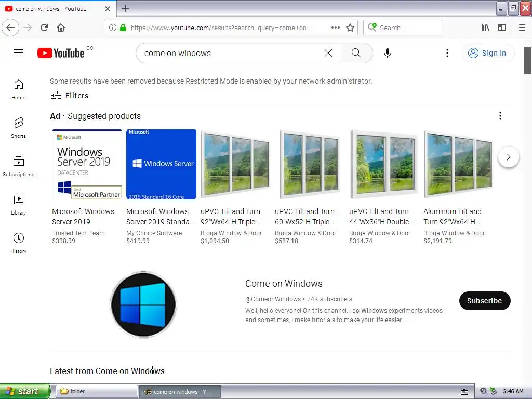Image resolution: width=532 pixels, height=399 pixels.
Task: Go back with the browser back arrow
Action: [x=10, y=28]
